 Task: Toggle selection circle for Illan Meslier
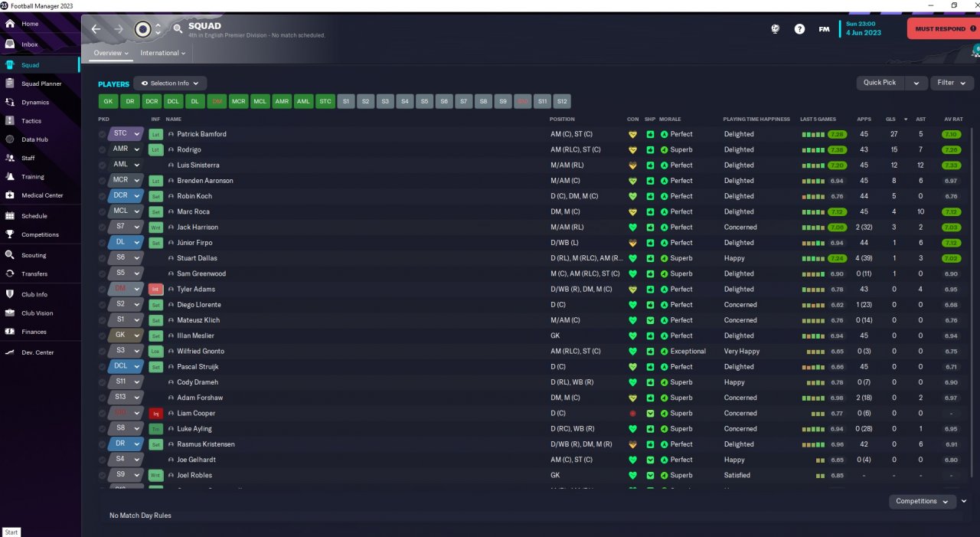(x=102, y=336)
